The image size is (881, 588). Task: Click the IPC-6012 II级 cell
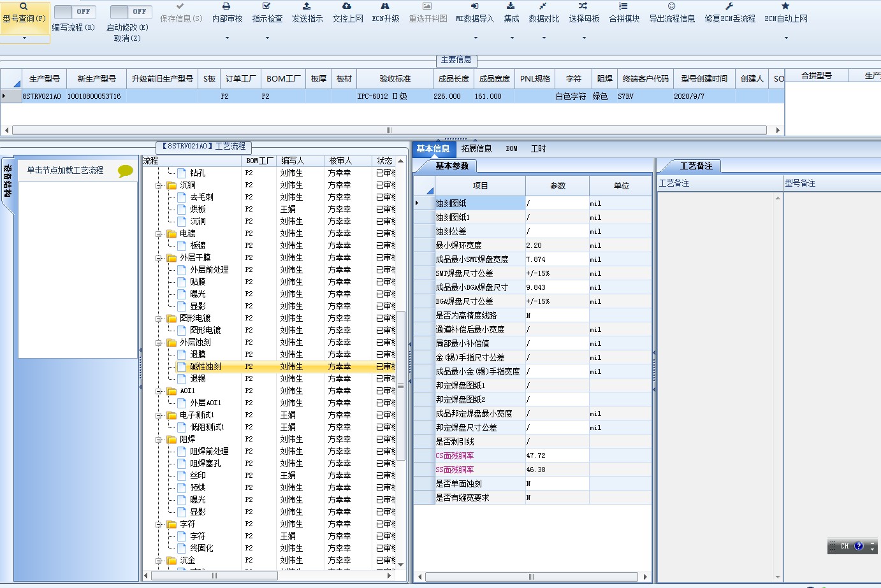pos(395,96)
